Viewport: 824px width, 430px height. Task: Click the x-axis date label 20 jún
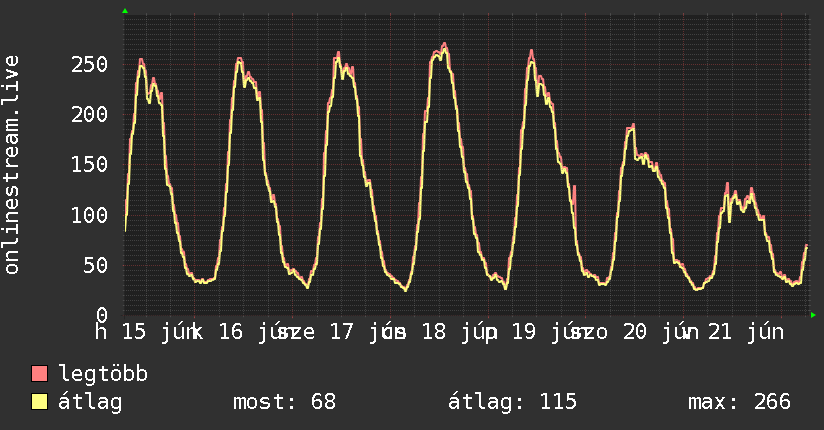pyautogui.click(x=661, y=332)
